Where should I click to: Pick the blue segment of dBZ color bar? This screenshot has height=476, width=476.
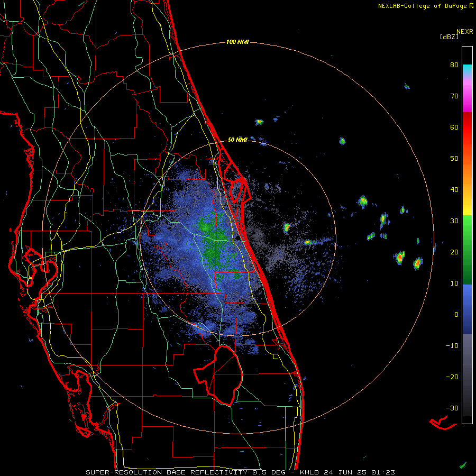467,309
